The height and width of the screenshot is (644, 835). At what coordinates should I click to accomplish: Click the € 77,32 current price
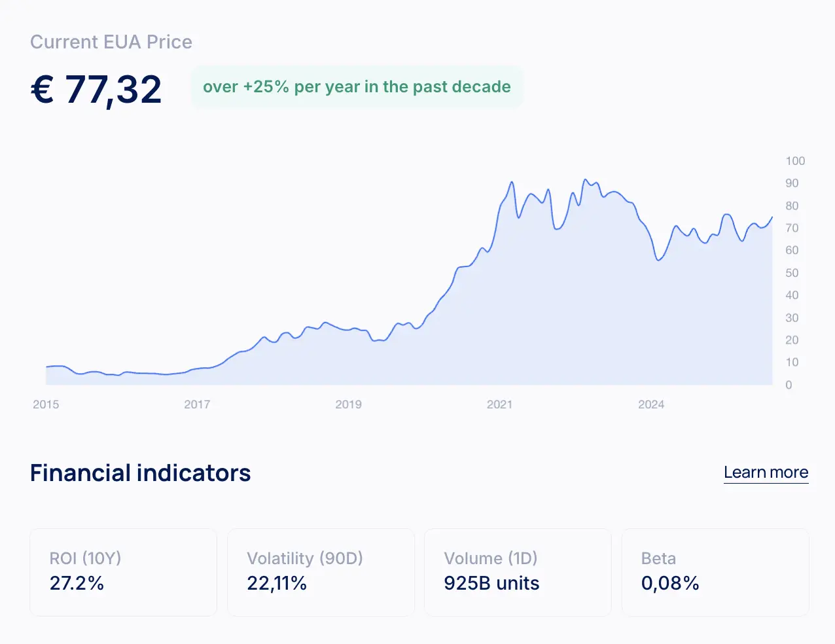tap(96, 90)
